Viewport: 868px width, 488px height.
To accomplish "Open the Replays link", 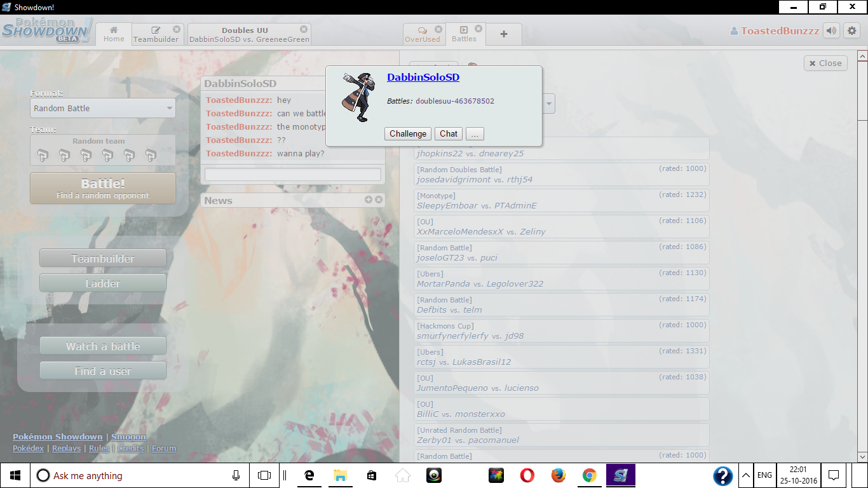I will [x=66, y=448].
